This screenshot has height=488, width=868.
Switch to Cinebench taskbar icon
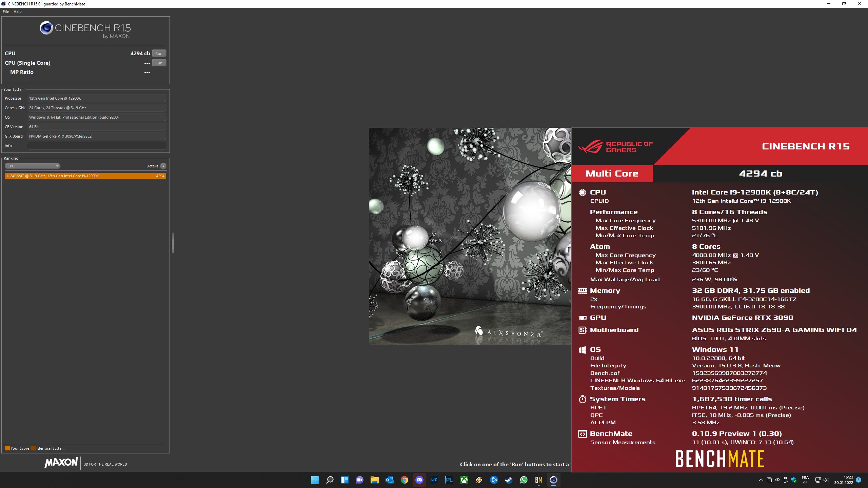pyautogui.click(x=553, y=480)
